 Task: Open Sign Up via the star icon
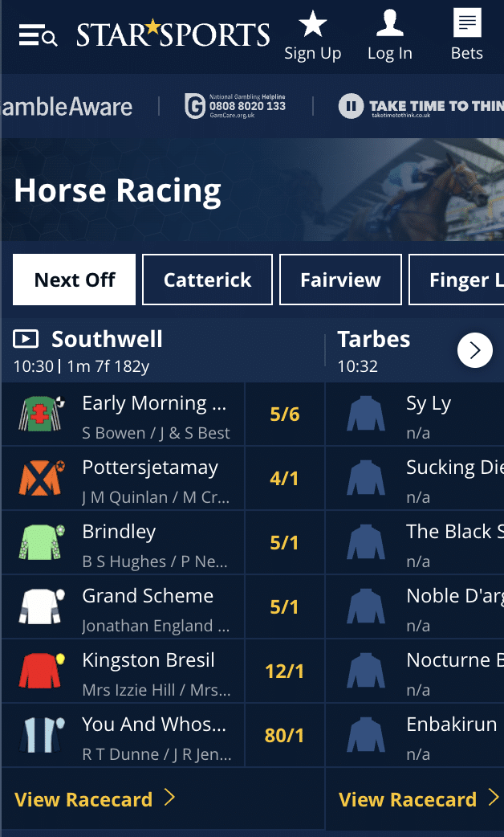[x=313, y=24]
